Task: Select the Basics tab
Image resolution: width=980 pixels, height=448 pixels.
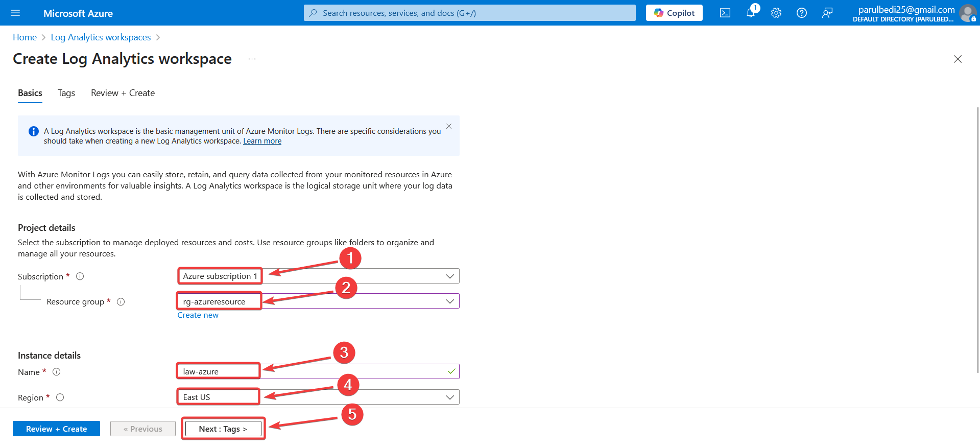Action: pyautogui.click(x=30, y=93)
